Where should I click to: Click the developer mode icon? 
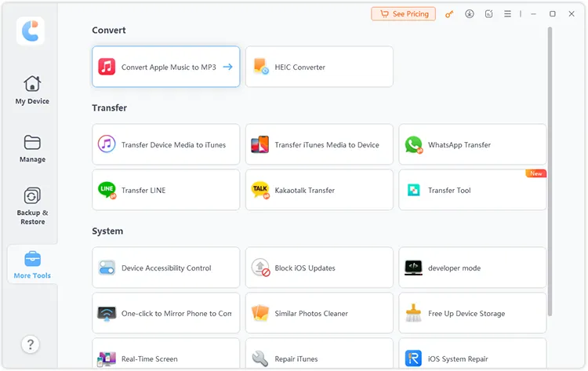[413, 267]
